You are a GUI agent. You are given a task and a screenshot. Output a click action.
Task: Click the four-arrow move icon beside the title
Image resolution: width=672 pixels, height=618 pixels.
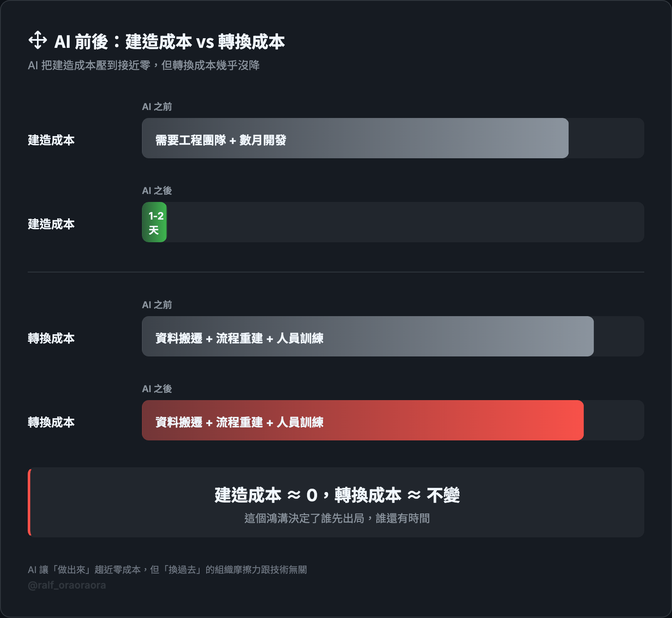(x=37, y=40)
